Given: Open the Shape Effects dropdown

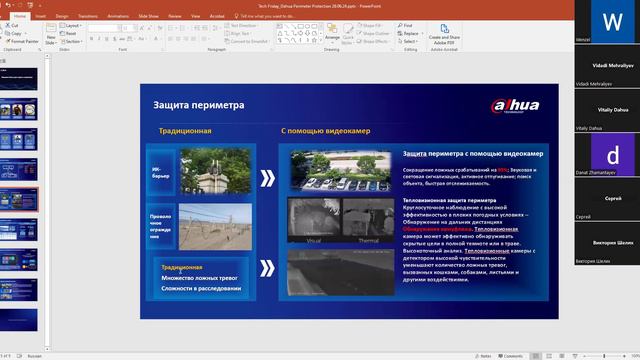Looking at the screenshot, I should (373, 41).
